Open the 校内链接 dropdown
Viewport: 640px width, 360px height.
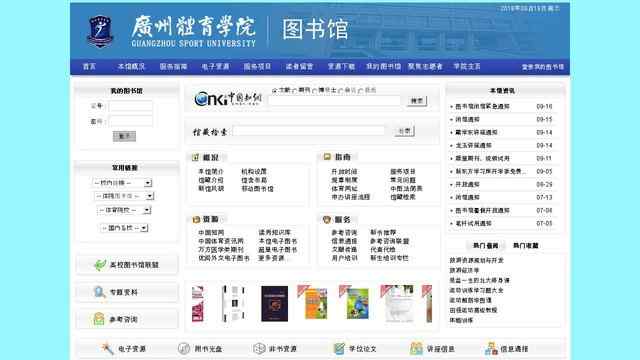[122, 183]
